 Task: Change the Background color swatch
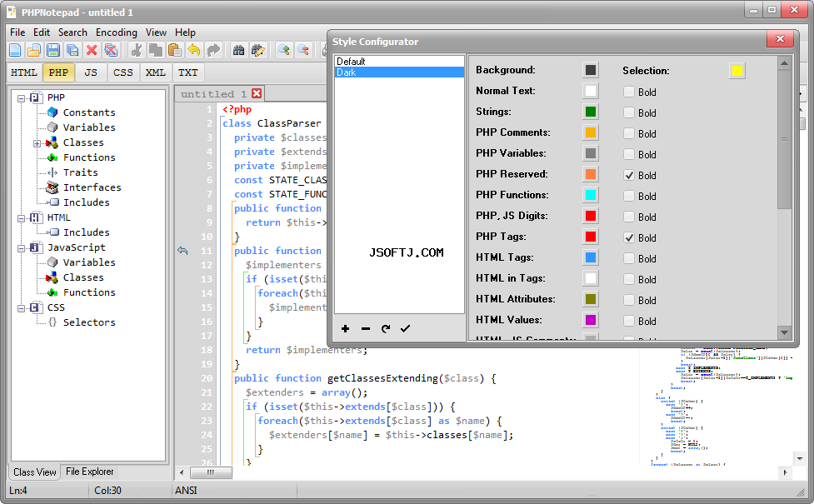[590, 70]
